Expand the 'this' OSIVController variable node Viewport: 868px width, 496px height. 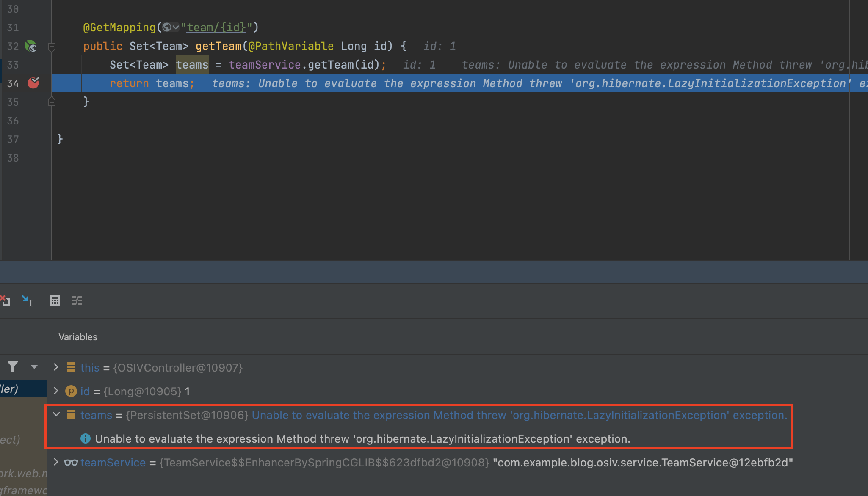[x=56, y=367]
